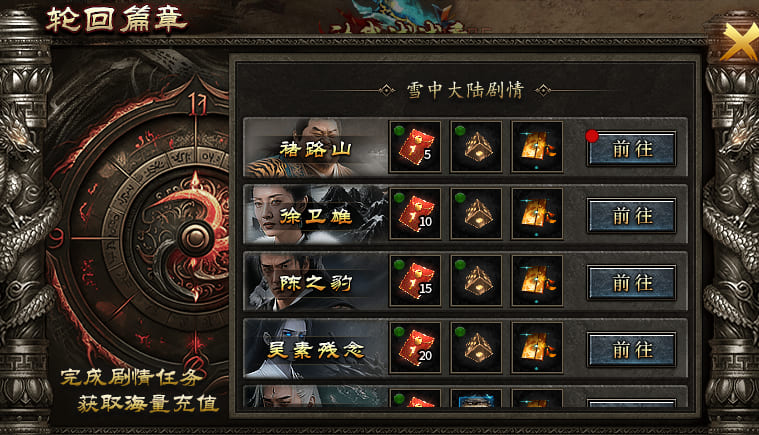
Task: Click red envelope reward in 褚路山 row
Action: [x=415, y=147]
